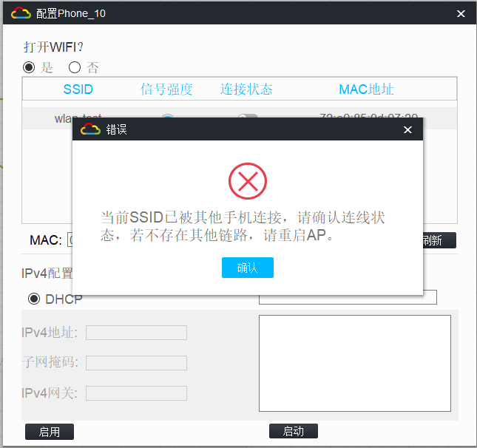Image resolution: width=477 pixels, height=448 pixels.
Task: Select 是 to turn WIFI on
Action: (x=29, y=67)
